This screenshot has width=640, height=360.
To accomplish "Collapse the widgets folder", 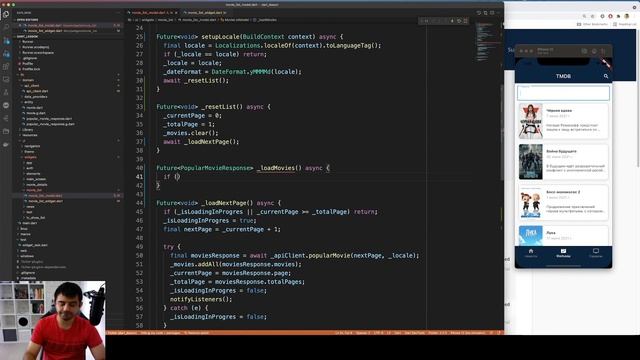I will (x=29, y=157).
